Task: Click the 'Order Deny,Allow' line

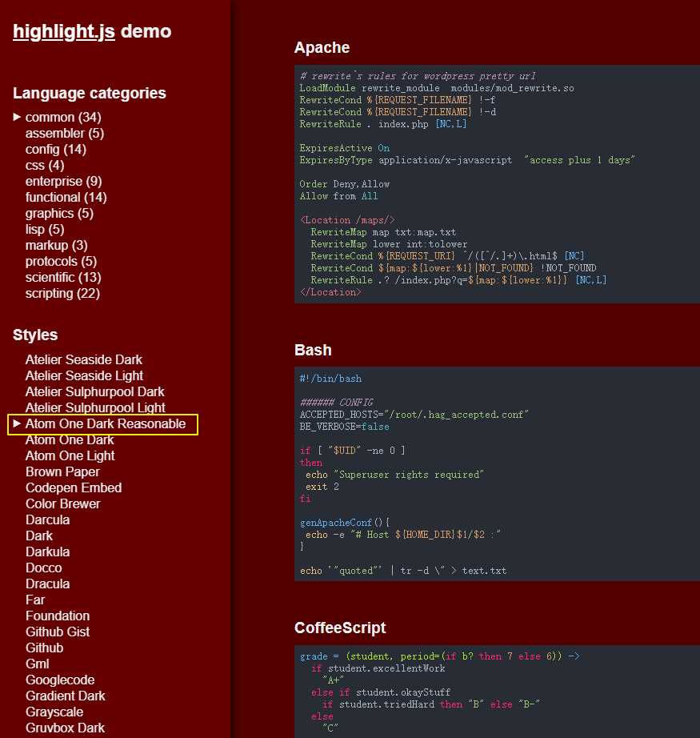Action: click(x=344, y=184)
